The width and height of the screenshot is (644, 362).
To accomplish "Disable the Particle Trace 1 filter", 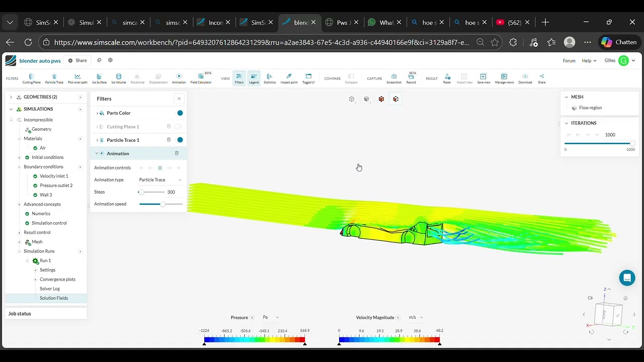I will tap(180, 140).
